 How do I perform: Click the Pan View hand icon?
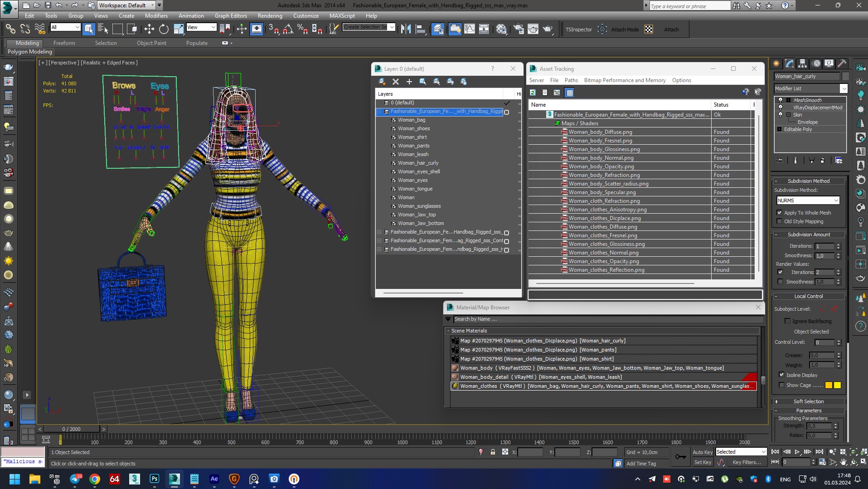pos(843,462)
